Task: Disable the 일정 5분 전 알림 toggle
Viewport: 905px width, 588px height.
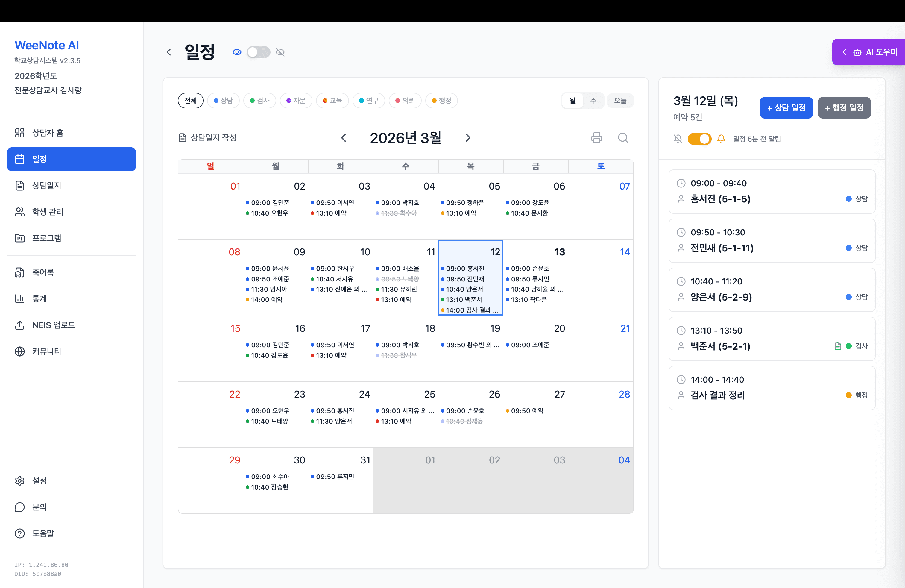Action: click(x=699, y=139)
